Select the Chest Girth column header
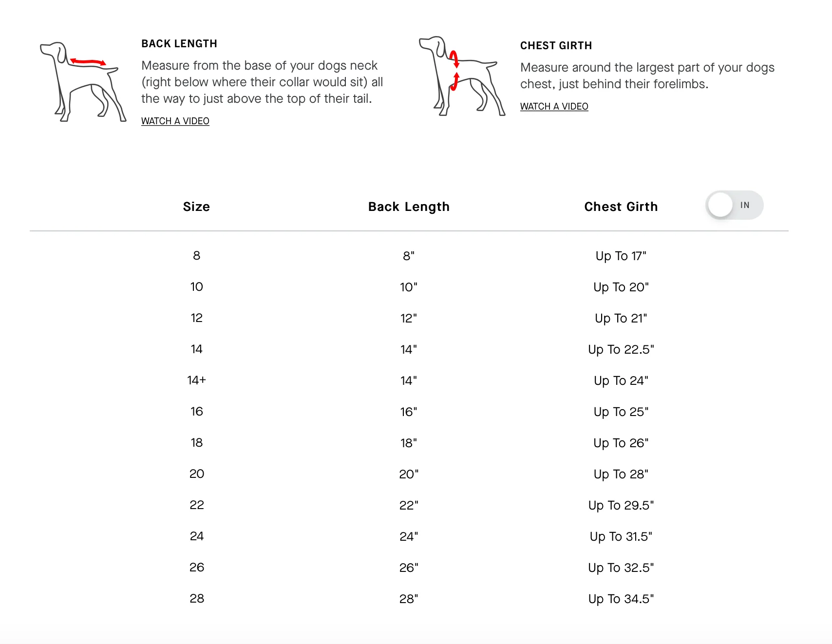The width and height of the screenshot is (832, 644). [x=621, y=207]
